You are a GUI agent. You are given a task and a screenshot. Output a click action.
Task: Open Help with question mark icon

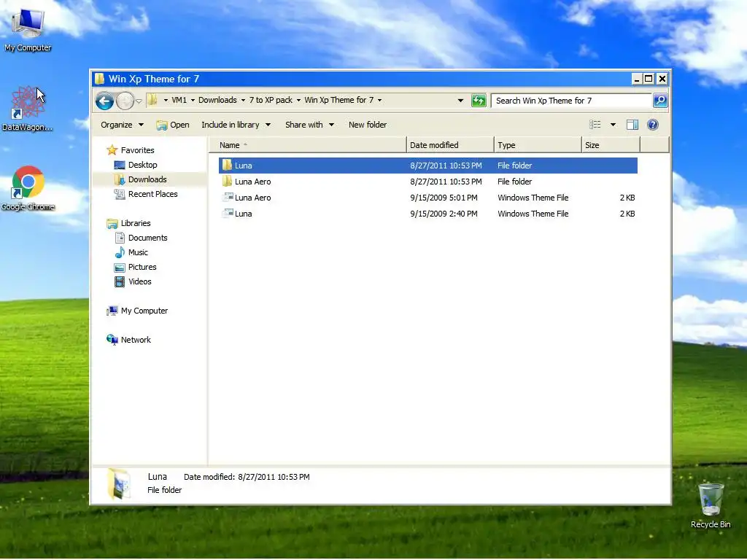pyautogui.click(x=653, y=125)
